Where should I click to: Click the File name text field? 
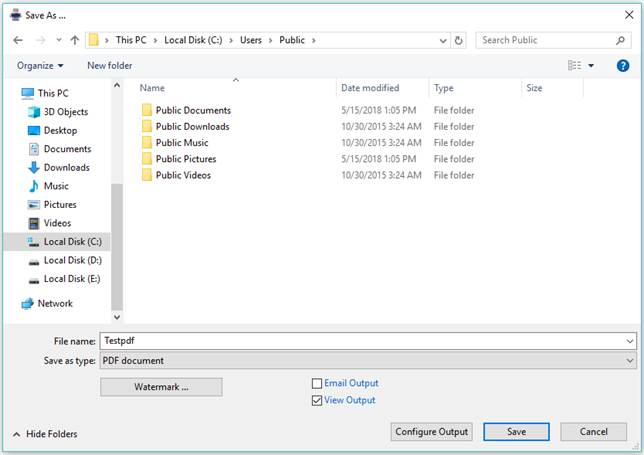point(360,341)
